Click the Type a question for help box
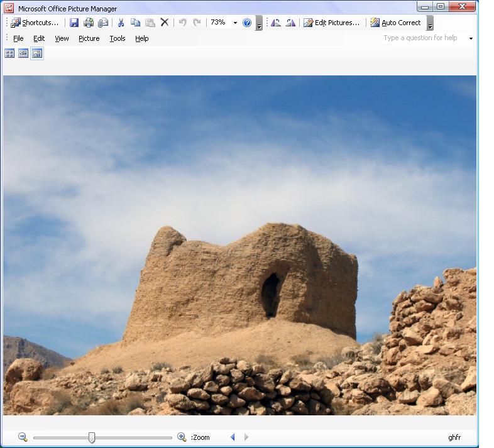The image size is (494, 448). (424, 38)
